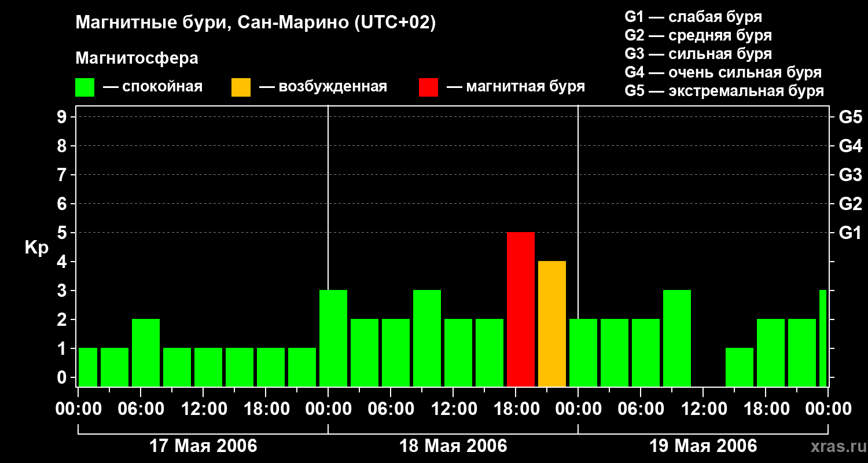Image resolution: width=868 pixels, height=463 pixels.
Task: Click the 18 Мая 2006 date label
Action: point(453,446)
